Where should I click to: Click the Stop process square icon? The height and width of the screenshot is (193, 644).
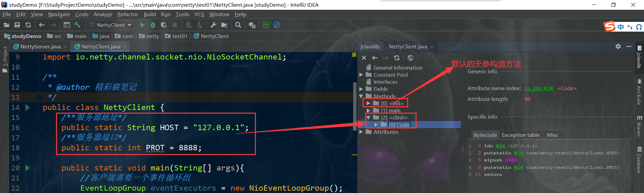(x=175, y=25)
